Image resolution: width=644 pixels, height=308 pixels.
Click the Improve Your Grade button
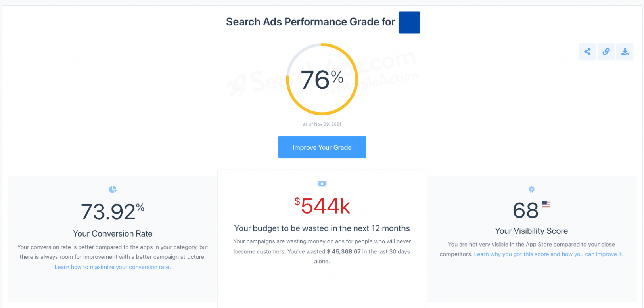pyautogui.click(x=322, y=147)
